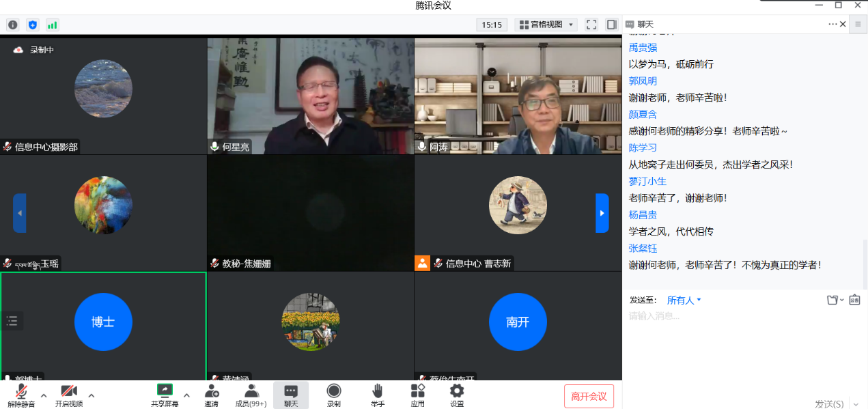Toggle the side panel layout icon
The image size is (868, 409).
tap(611, 25)
